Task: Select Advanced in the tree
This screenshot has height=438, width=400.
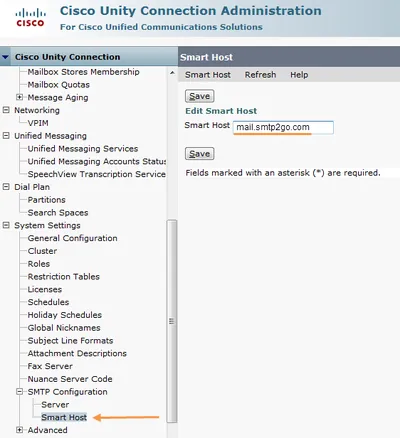Action: (x=47, y=430)
